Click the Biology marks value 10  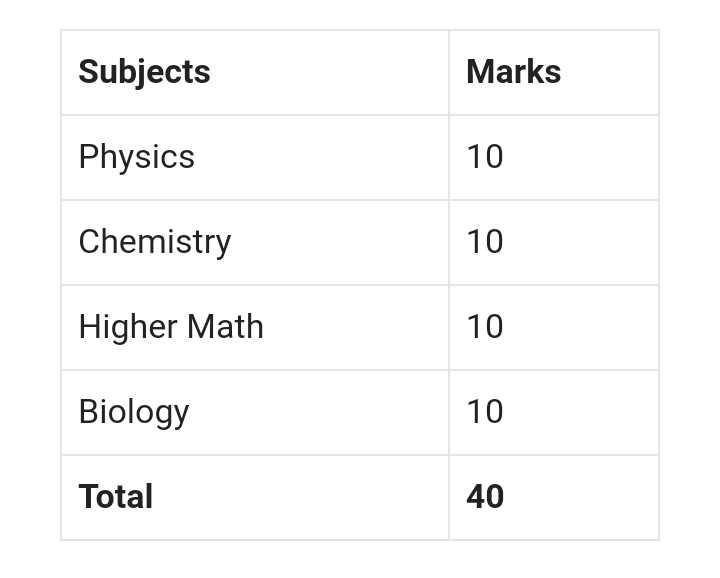pos(485,412)
